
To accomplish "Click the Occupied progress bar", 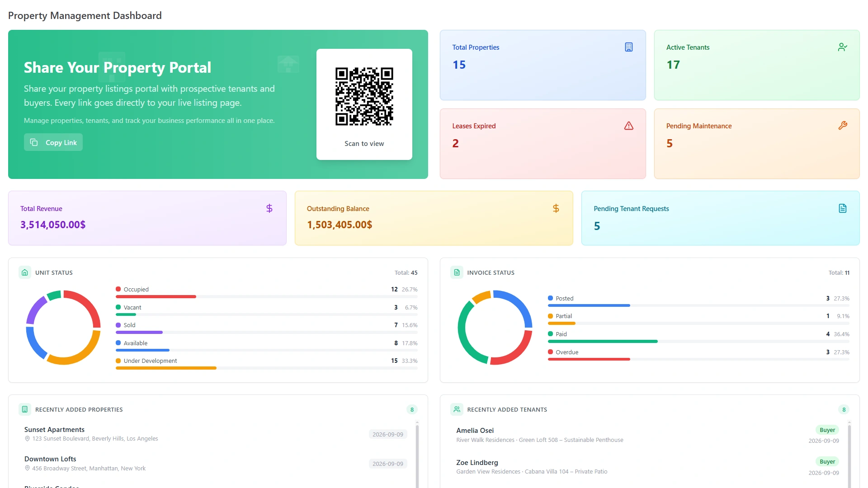I will tap(266, 297).
